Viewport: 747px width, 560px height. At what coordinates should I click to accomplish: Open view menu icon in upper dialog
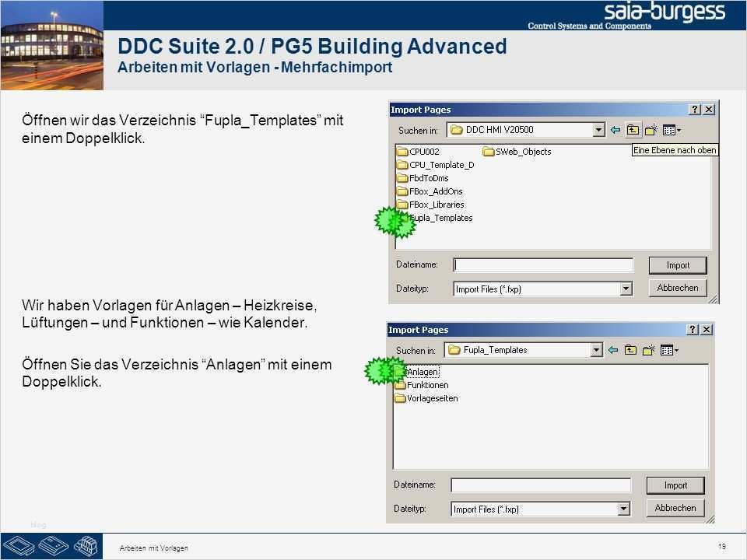click(672, 130)
